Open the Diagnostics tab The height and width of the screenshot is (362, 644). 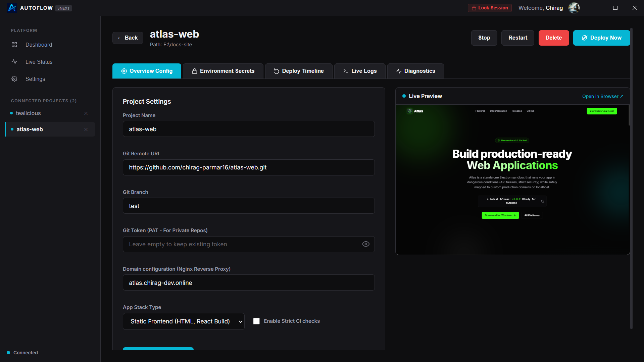click(415, 71)
